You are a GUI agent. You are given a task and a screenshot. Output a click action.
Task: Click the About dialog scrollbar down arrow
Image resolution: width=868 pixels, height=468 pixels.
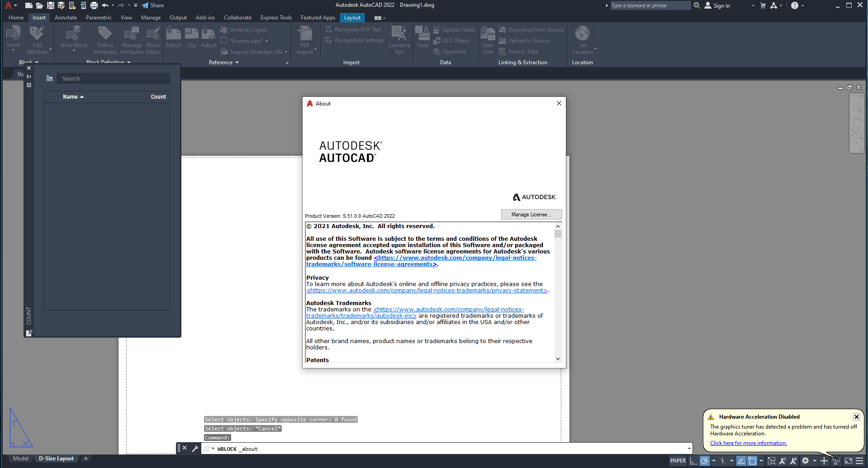[x=558, y=359]
